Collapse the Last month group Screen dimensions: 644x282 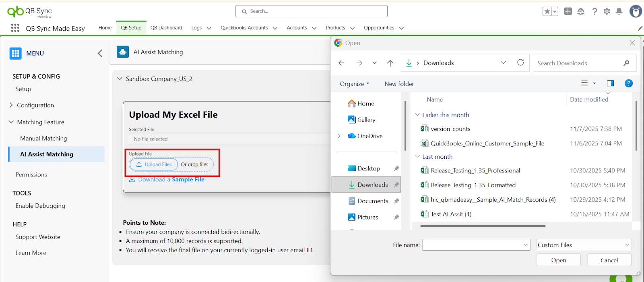pyautogui.click(x=417, y=156)
